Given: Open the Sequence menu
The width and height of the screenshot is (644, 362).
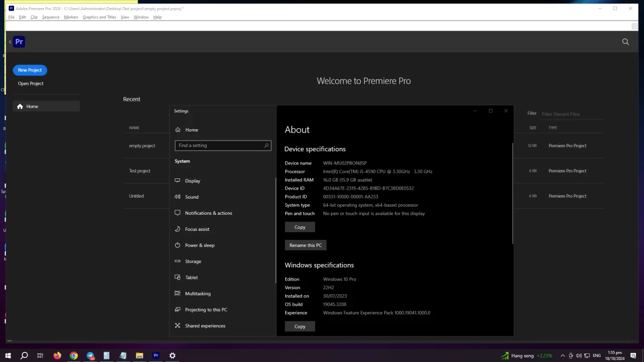Looking at the screenshot, I should point(50,17).
